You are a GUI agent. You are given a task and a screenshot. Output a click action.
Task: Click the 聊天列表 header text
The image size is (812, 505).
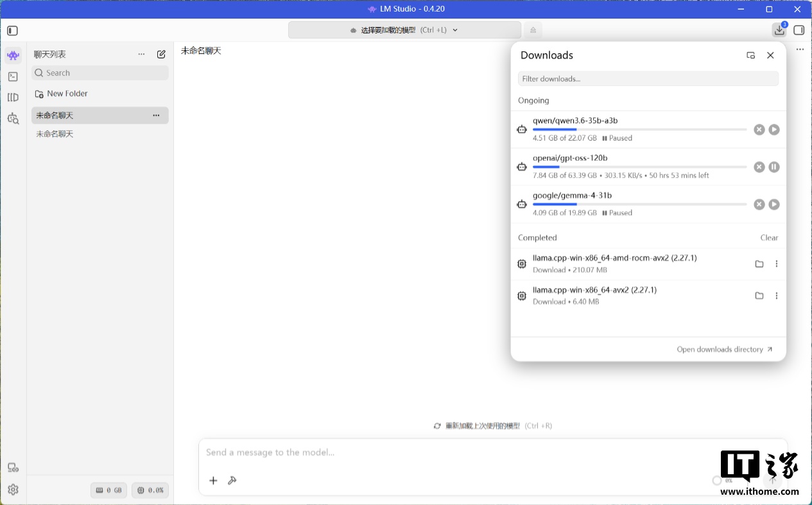tap(50, 55)
